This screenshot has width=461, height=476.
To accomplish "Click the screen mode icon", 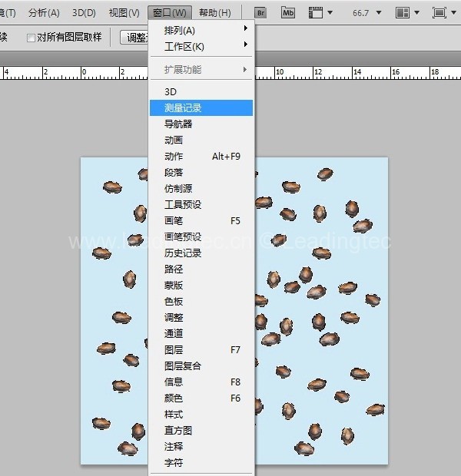I will pyautogui.click(x=439, y=13).
